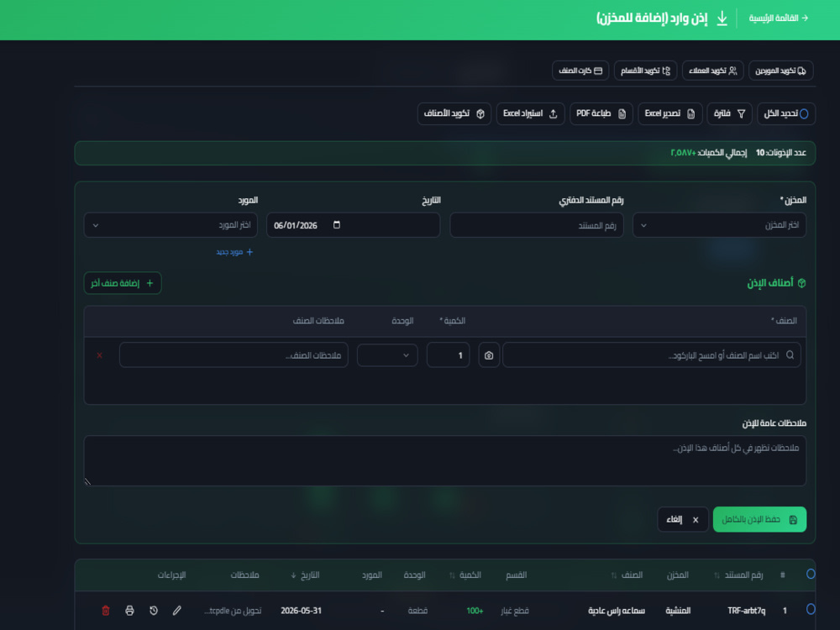Viewport: 840px width, 630px height.
Task: Click document number TRF-arbt7q cell
Action: point(746,610)
